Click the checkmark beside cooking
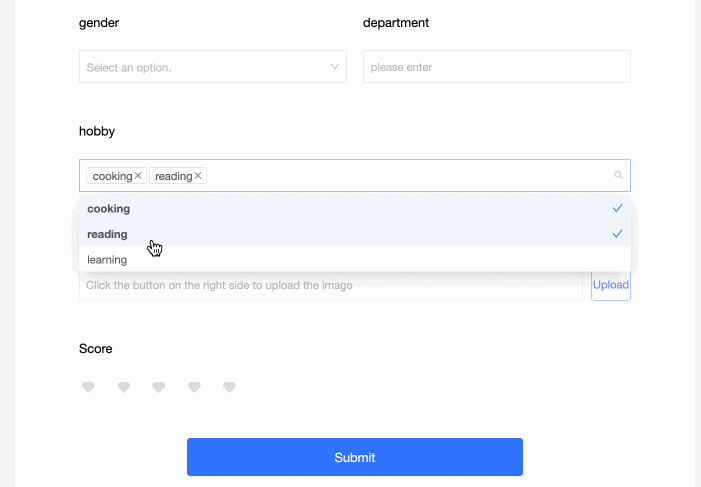 [x=617, y=209]
